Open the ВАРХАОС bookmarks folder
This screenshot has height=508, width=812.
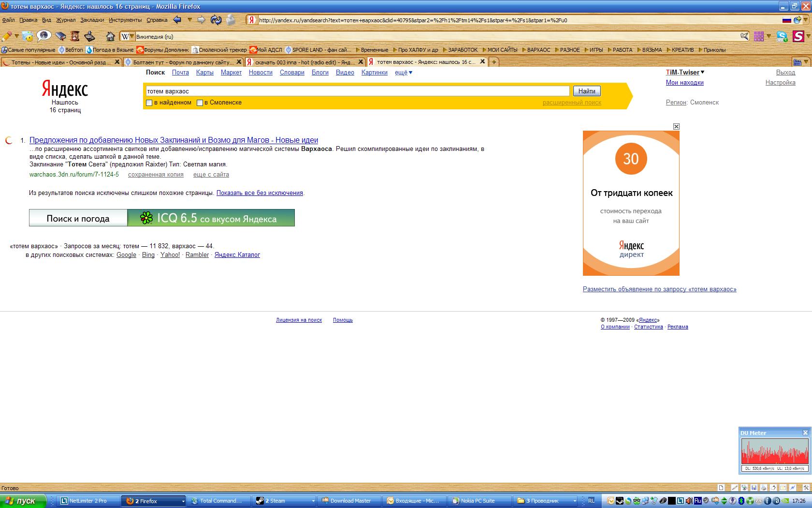coord(536,50)
